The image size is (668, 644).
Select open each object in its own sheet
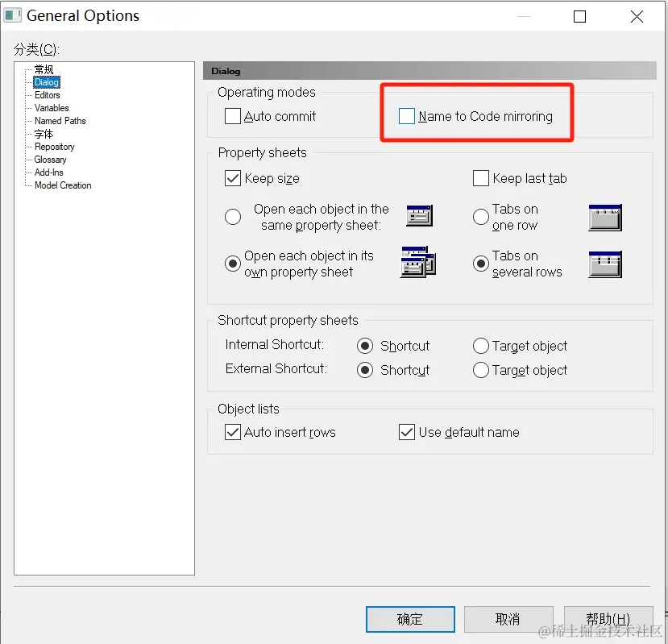(233, 264)
